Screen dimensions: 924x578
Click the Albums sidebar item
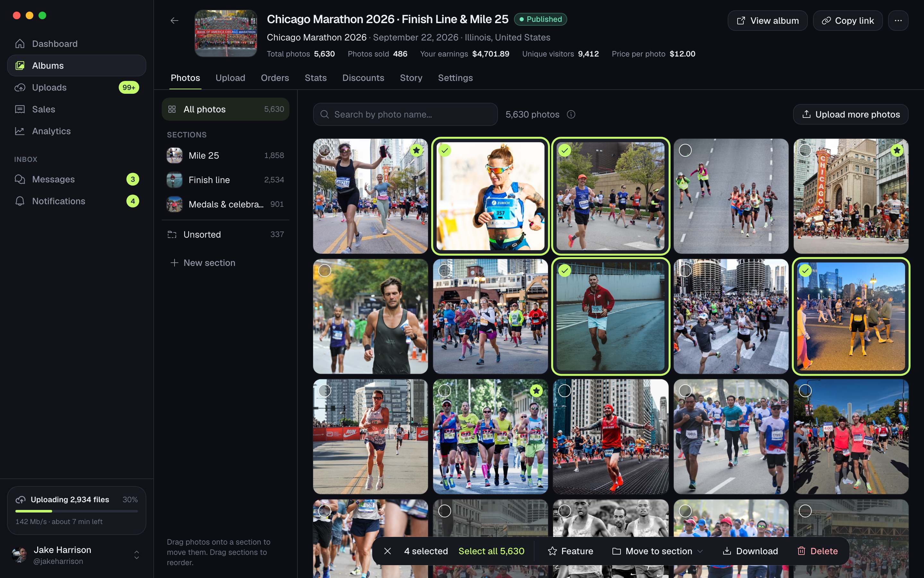coord(76,66)
